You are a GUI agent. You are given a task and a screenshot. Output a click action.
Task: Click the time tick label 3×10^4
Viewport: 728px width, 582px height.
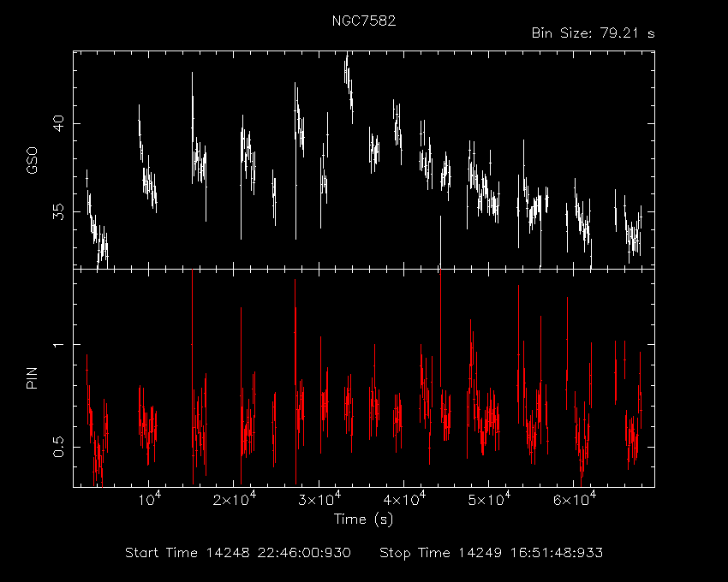pyautogui.click(x=319, y=499)
